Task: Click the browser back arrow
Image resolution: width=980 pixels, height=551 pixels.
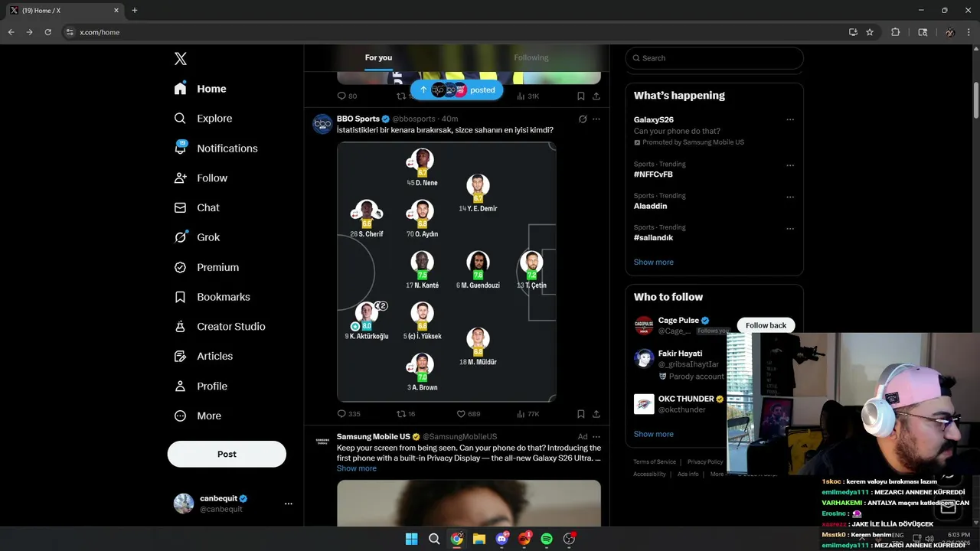Action: point(11,32)
